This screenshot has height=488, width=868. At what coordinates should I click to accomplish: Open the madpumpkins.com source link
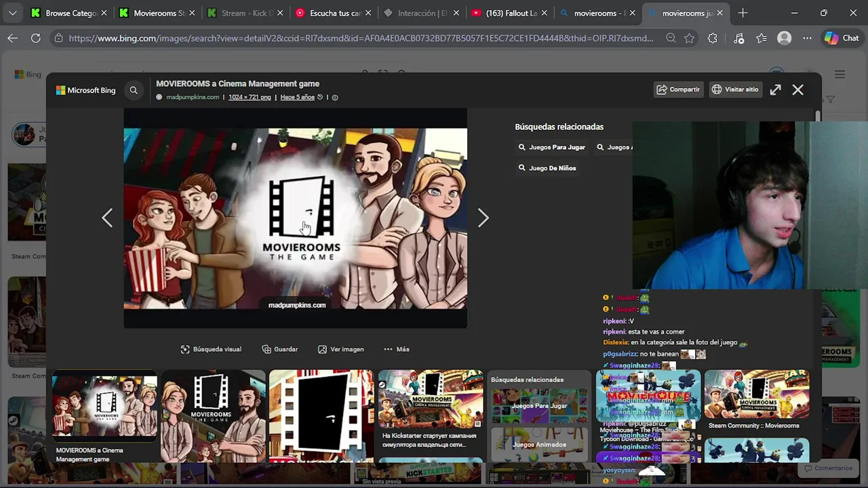(x=193, y=98)
